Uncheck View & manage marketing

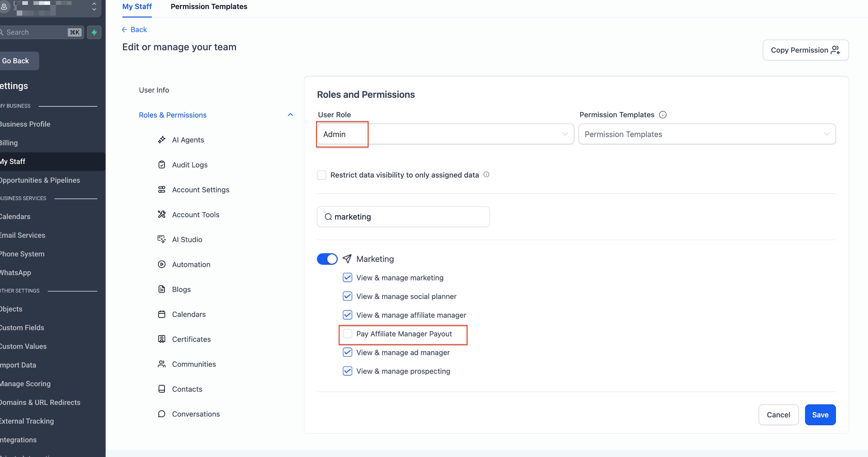(x=348, y=278)
